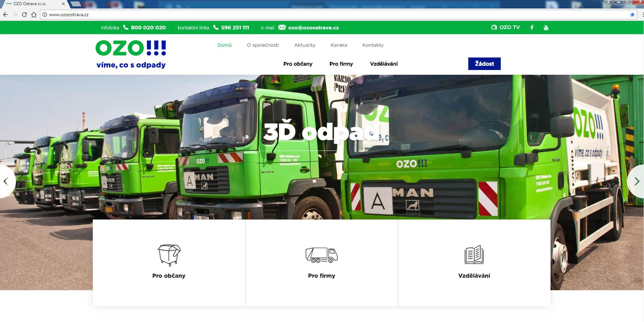Open the O společnosti menu item
The width and height of the screenshot is (644, 322).
tap(263, 45)
